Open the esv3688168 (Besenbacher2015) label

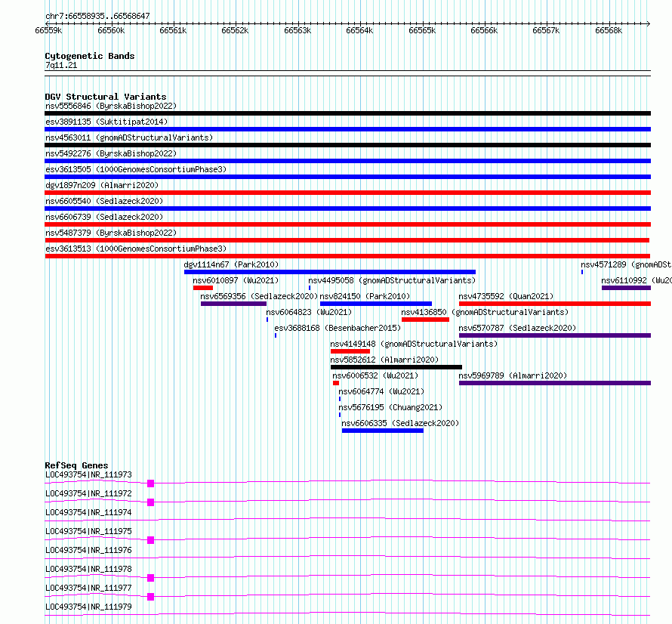(x=338, y=328)
